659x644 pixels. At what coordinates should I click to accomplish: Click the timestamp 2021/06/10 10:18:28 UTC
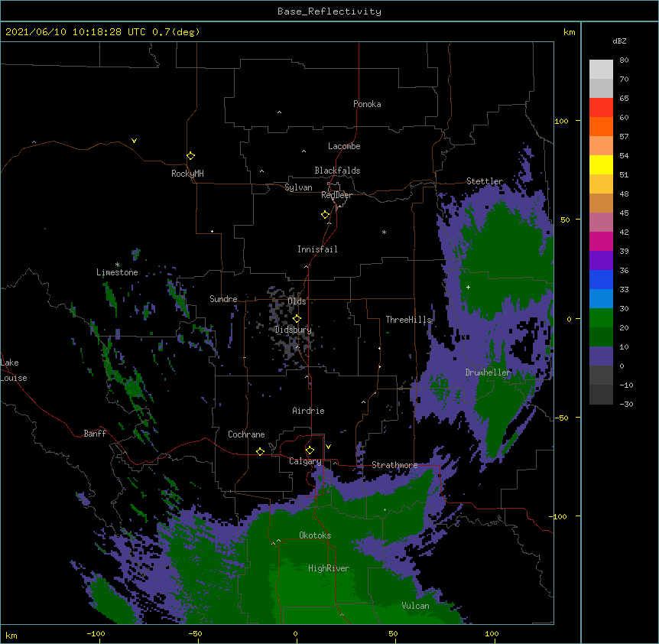pos(76,32)
